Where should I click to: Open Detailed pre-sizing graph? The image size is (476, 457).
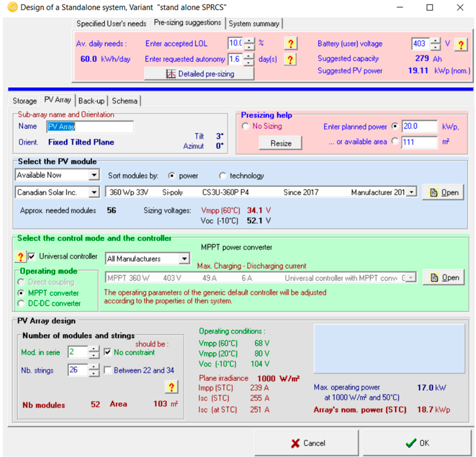(x=199, y=74)
